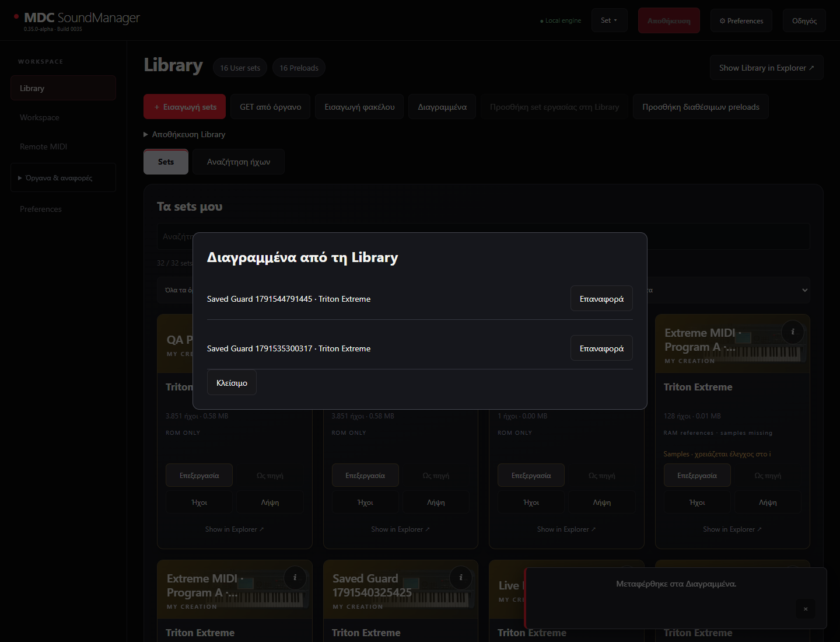840x642 pixels.
Task: Click the red Αποθήκευση button in the header
Action: [668, 20]
